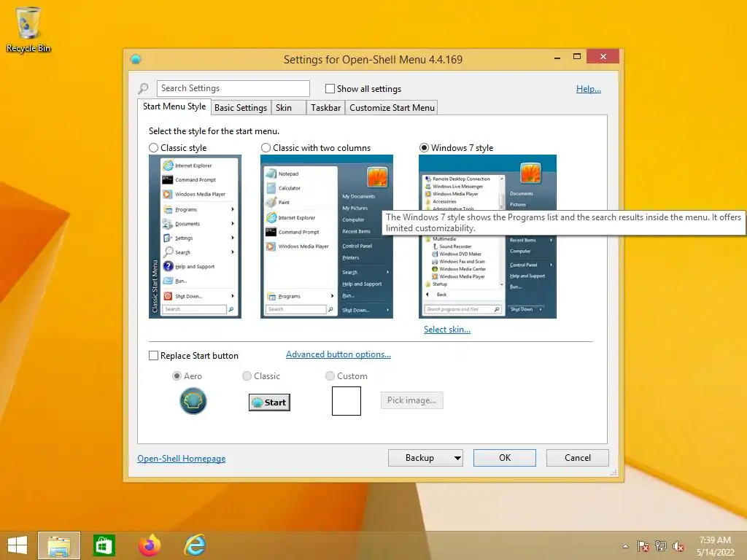Close the Open-Shell settings window
Viewport: 747px width, 560px height.
(603, 57)
